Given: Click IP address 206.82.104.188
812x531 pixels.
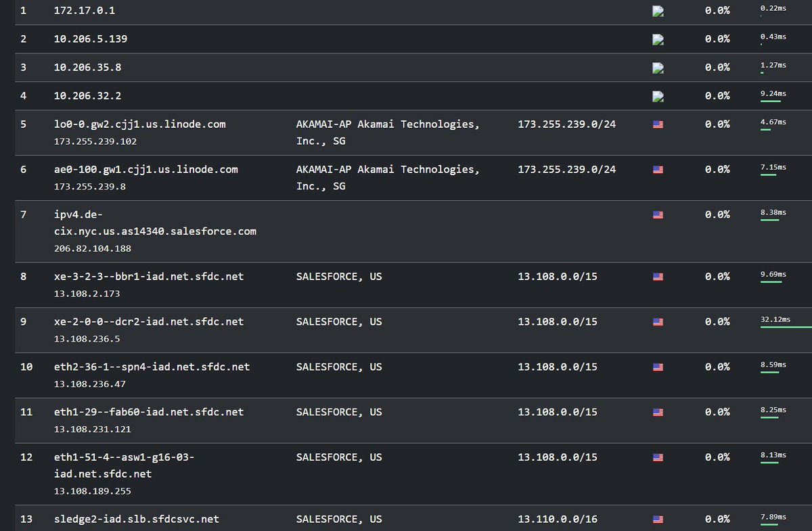Looking at the screenshot, I should click(92, 248).
